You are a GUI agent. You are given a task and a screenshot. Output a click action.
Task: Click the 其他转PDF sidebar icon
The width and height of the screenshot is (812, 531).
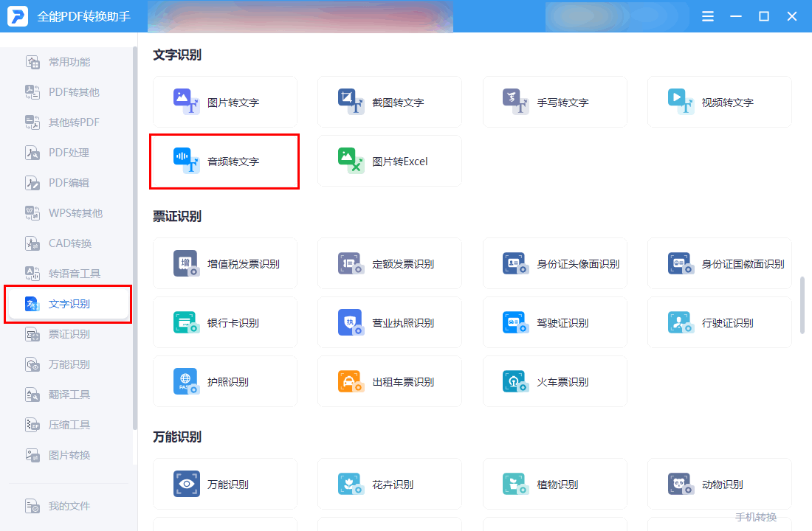pyautogui.click(x=32, y=122)
